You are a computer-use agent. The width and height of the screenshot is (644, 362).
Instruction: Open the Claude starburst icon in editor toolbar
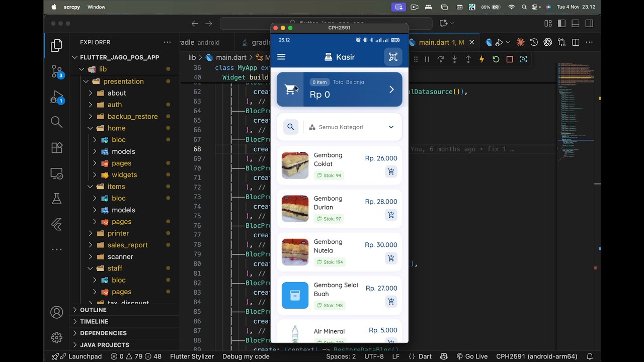coord(520,42)
